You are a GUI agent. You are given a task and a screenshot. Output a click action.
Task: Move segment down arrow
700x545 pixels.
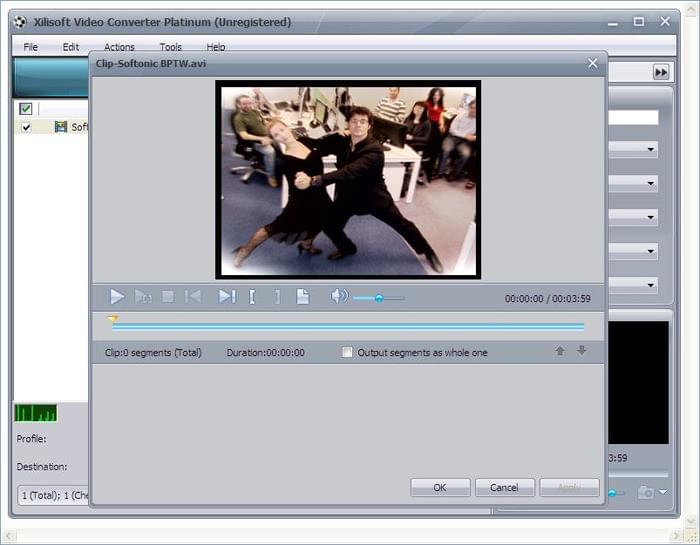pyautogui.click(x=582, y=351)
